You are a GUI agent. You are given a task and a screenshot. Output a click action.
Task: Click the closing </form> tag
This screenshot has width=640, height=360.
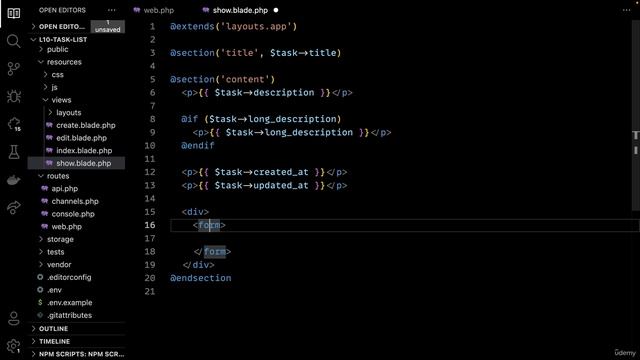[x=212, y=252]
